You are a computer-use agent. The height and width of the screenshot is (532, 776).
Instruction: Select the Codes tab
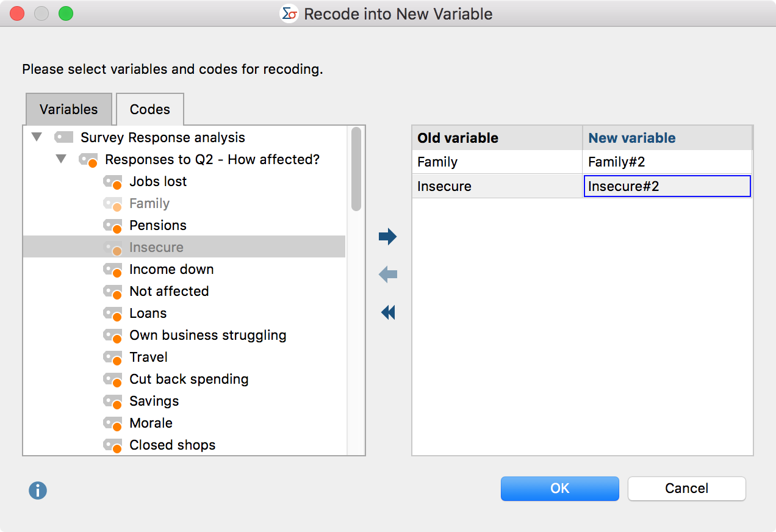click(150, 110)
